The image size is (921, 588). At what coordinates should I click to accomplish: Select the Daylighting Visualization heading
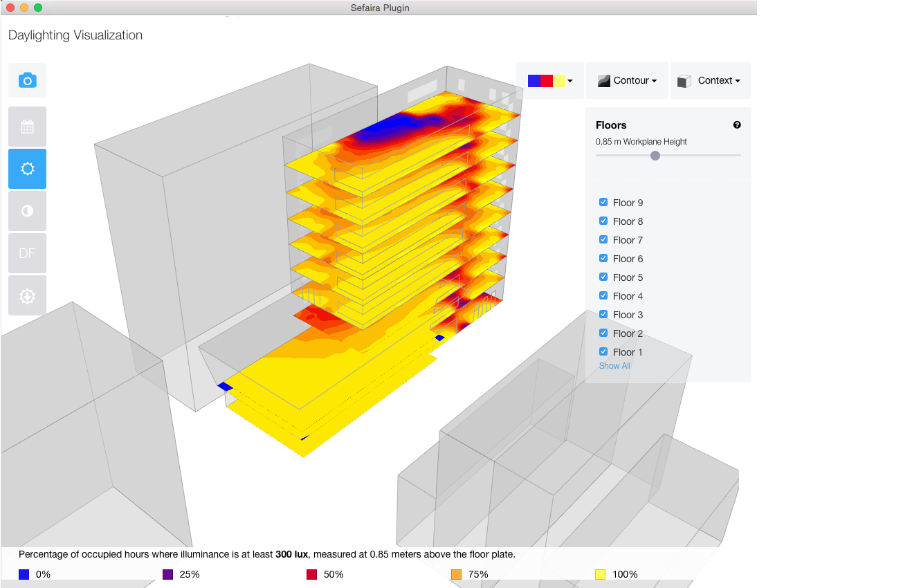tap(74, 35)
